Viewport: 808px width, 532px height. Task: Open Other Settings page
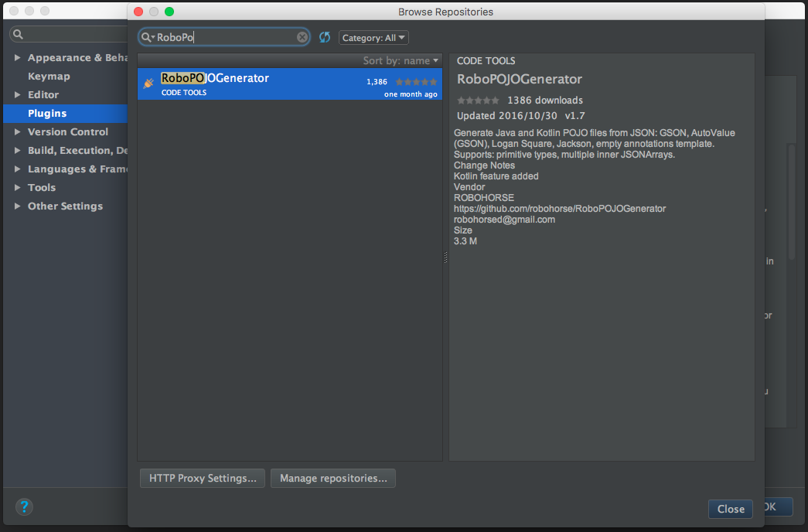point(66,206)
